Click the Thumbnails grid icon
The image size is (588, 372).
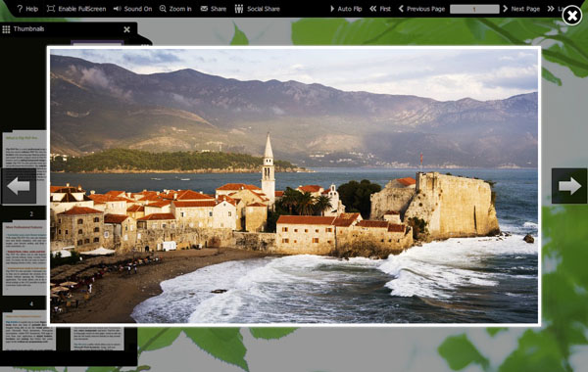coord(6,29)
